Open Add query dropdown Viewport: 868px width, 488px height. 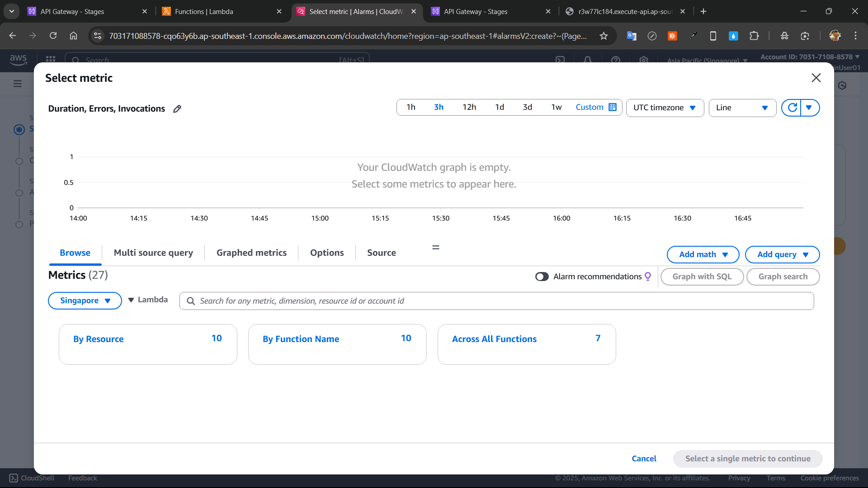coord(782,254)
